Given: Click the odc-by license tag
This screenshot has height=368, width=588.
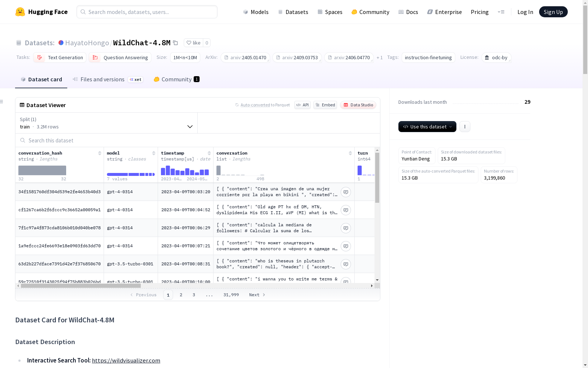Looking at the screenshot, I should 496,57.
